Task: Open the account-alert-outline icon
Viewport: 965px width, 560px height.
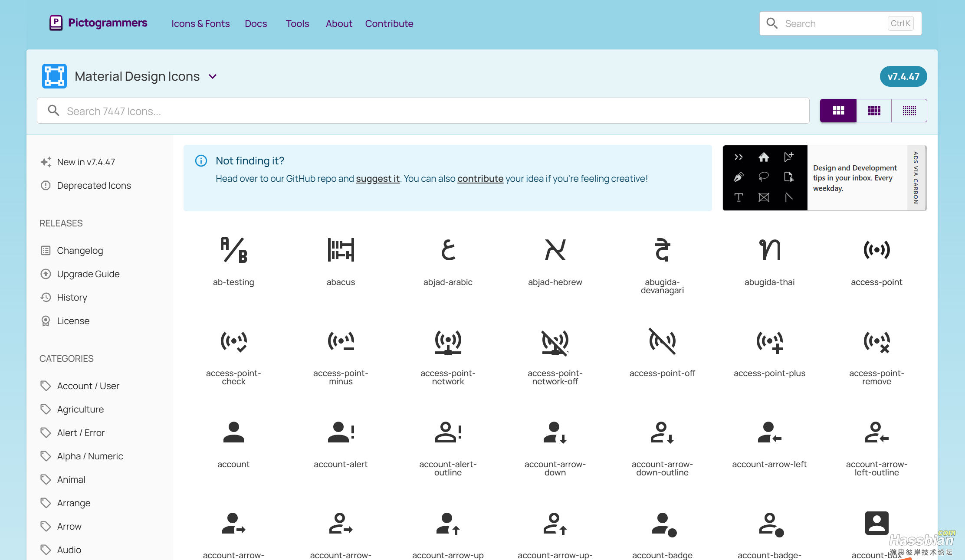Action: (448, 432)
